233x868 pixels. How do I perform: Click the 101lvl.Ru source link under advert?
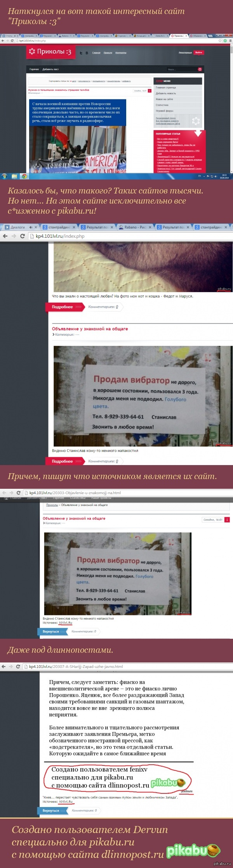tap(65, 622)
